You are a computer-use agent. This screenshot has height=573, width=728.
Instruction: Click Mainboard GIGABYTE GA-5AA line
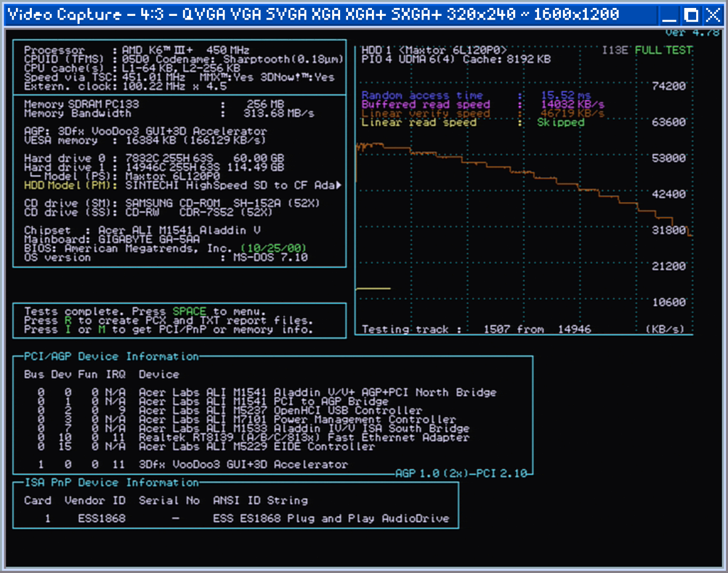point(112,239)
